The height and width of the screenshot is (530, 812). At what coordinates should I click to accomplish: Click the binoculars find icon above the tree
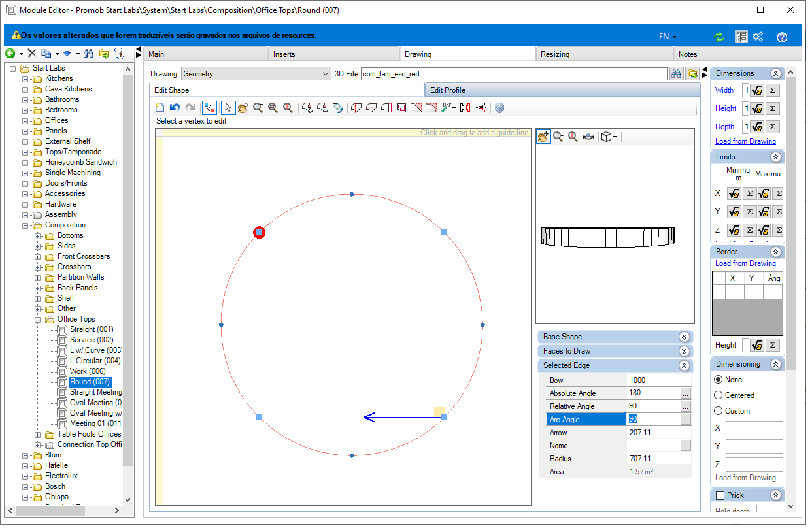pyautogui.click(x=89, y=54)
